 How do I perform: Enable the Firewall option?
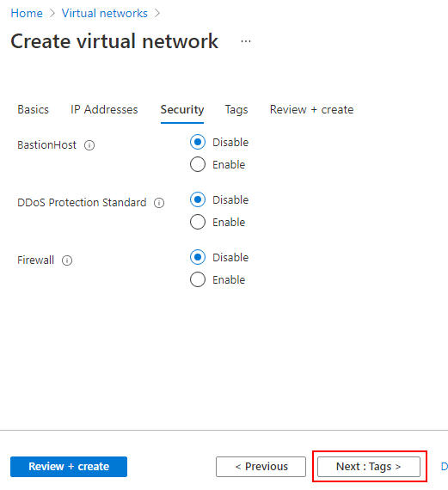click(x=198, y=279)
